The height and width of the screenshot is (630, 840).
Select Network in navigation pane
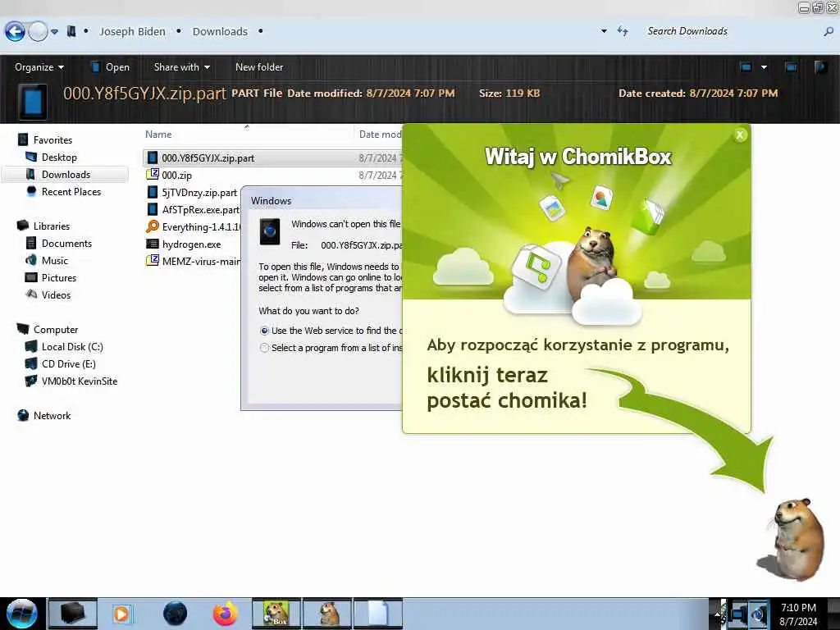[x=52, y=415]
